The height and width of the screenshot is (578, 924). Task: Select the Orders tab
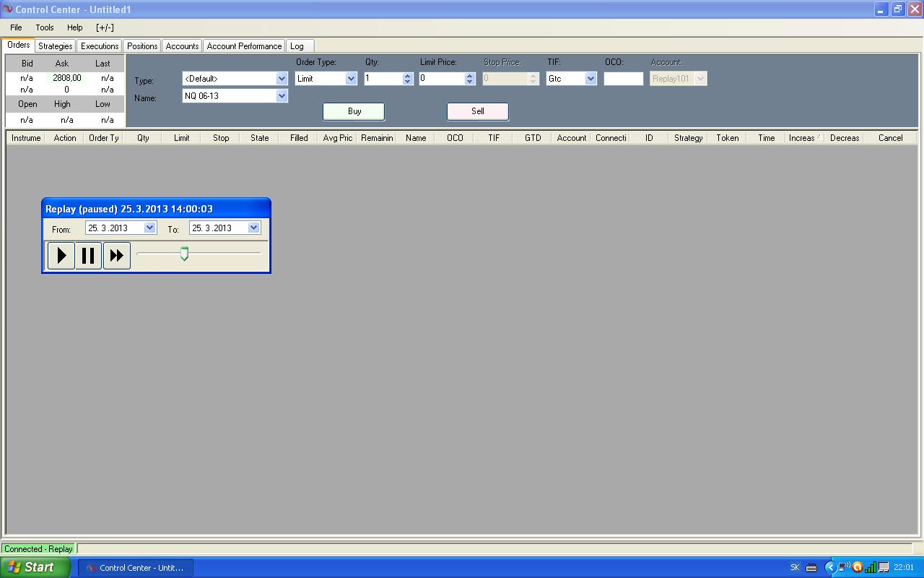click(19, 45)
